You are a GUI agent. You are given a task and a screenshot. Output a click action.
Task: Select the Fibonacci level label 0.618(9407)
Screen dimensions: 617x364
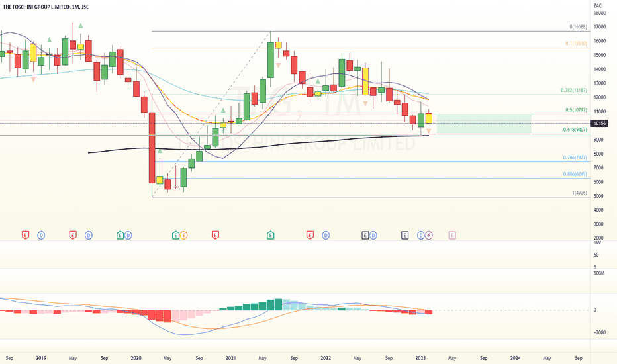575,130
